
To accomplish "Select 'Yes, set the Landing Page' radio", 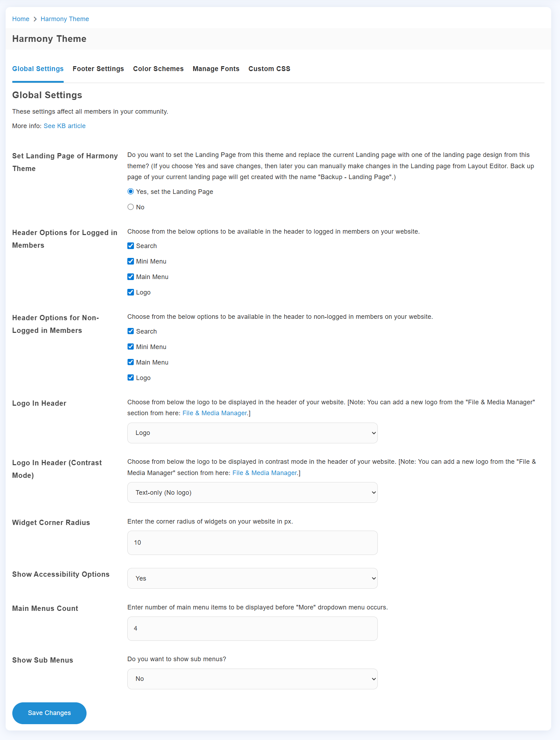I will [x=131, y=192].
